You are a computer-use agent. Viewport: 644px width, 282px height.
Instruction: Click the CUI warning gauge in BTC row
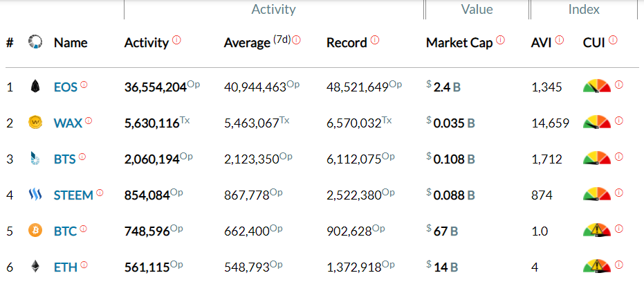[597, 231]
